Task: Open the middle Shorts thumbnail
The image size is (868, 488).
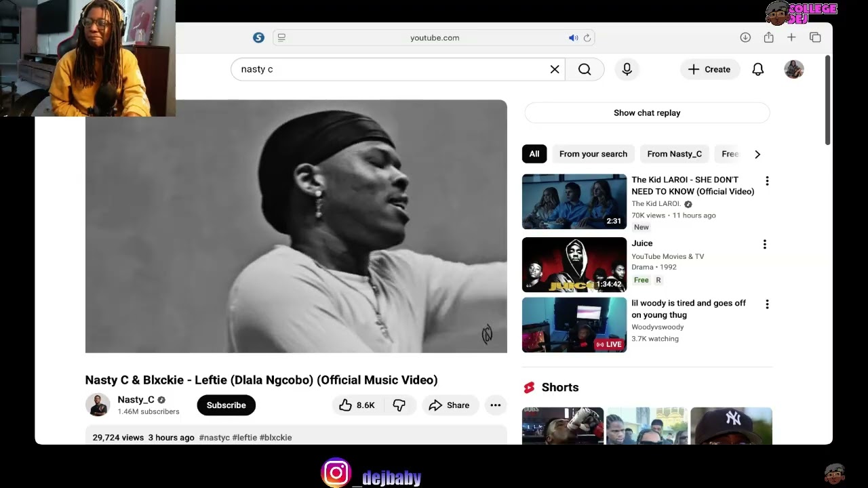Action: 647,426
